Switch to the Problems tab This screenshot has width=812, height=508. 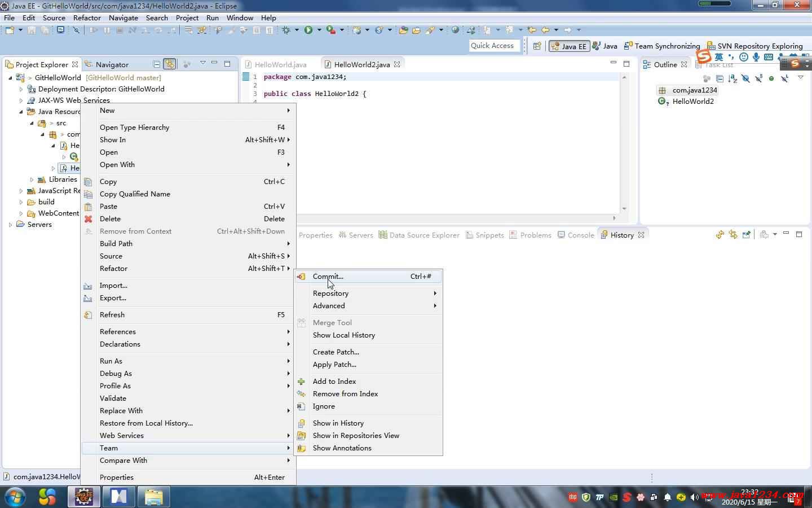530,235
